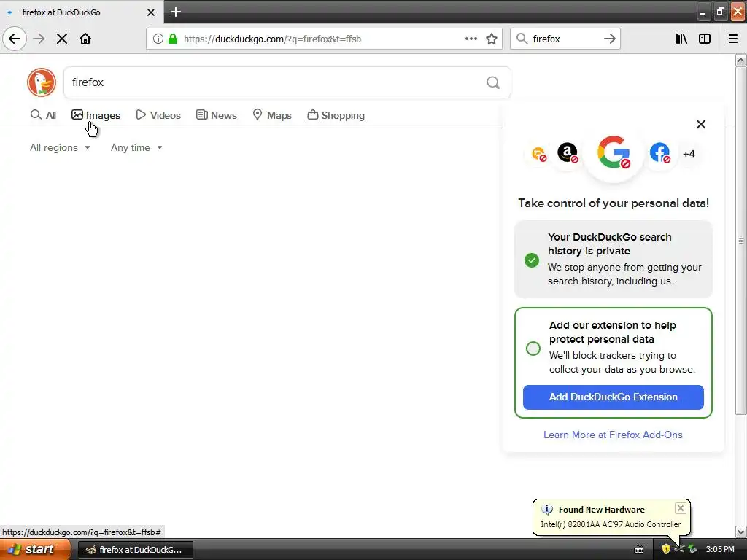Screen dimensions: 747x560
Task: Open page actions three-dot menu
Action: click(x=471, y=39)
